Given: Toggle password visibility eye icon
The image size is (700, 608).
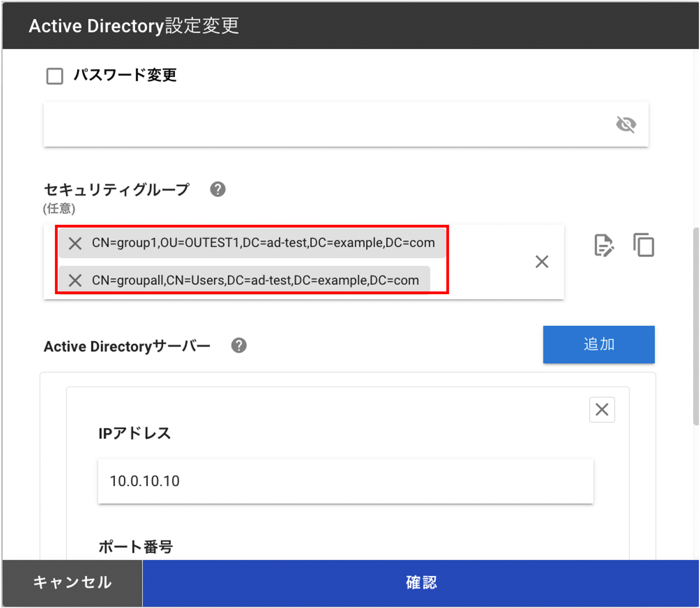Looking at the screenshot, I should 626,124.
